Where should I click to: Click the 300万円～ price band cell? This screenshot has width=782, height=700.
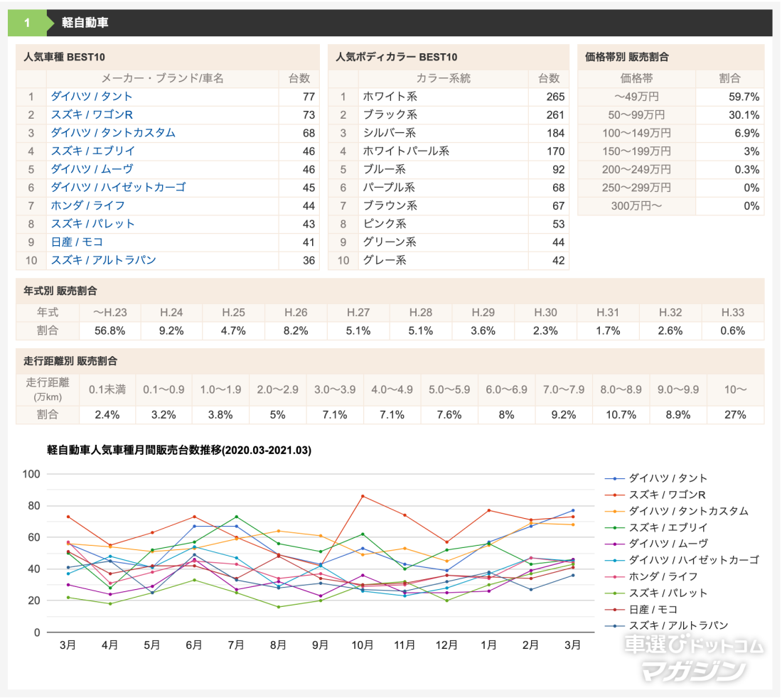pyautogui.click(x=637, y=206)
